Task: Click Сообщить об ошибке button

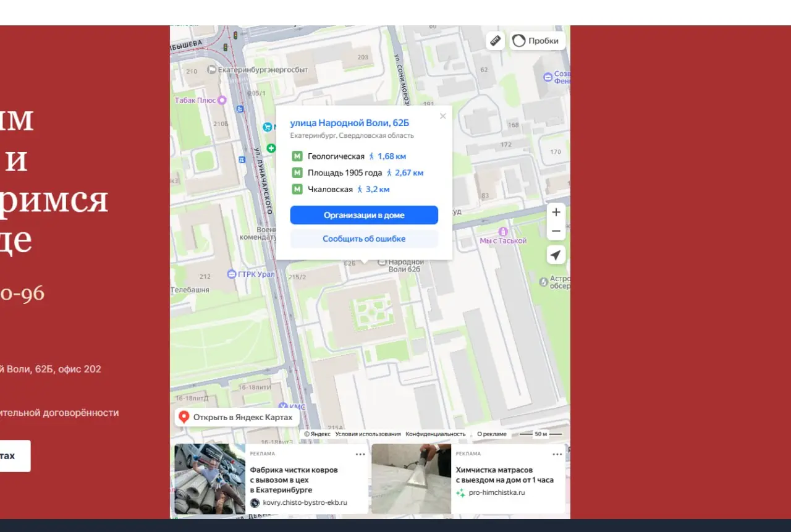Action: point(364,239)
